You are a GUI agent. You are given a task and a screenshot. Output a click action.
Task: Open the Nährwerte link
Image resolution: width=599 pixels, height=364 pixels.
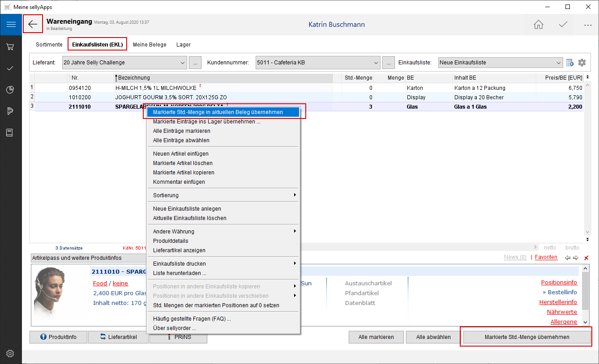click(561, 312)
